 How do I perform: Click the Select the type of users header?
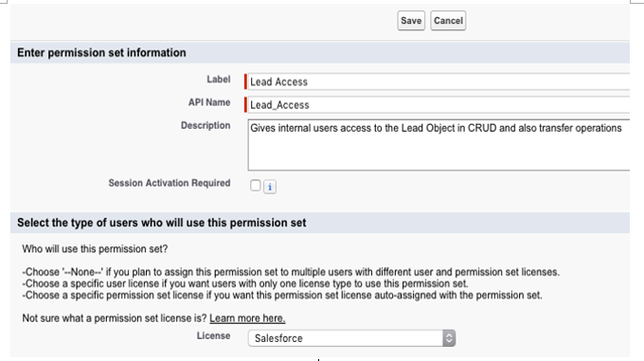click(x=161, y=223)
